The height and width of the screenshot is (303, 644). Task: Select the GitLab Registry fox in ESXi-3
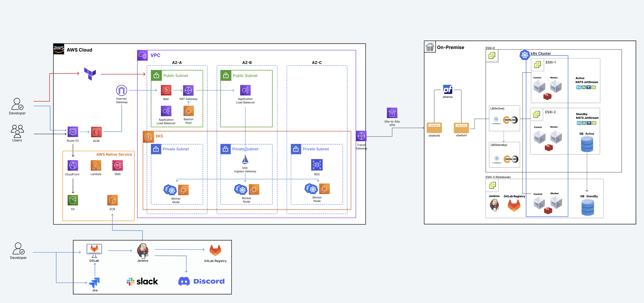[514, 206]
